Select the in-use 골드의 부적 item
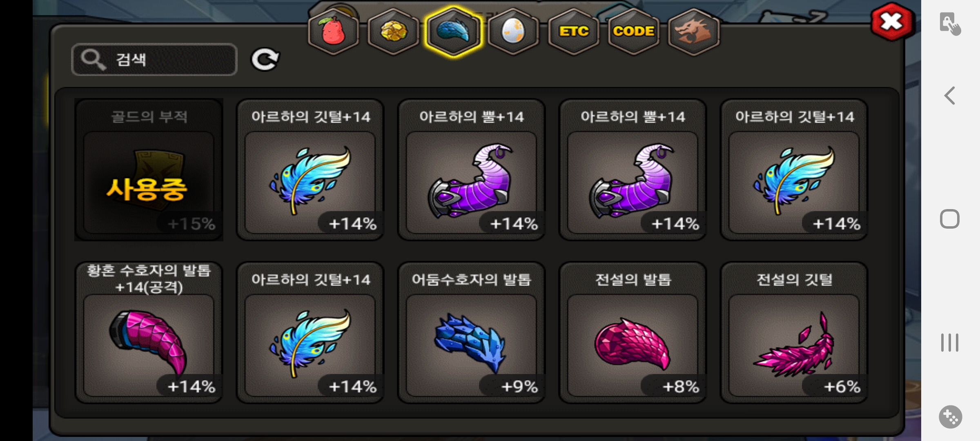Screen dimensions: 980x441 [x=149, y=170]
